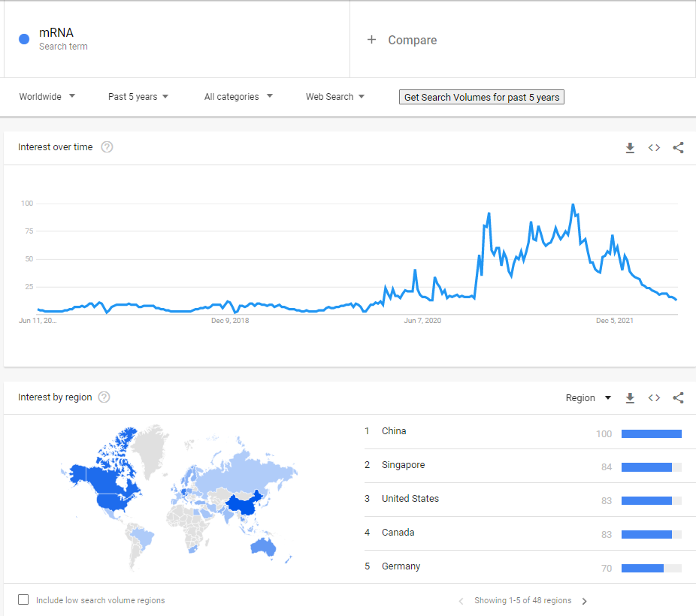Download the Interest by region data

(x=630, y=398)
